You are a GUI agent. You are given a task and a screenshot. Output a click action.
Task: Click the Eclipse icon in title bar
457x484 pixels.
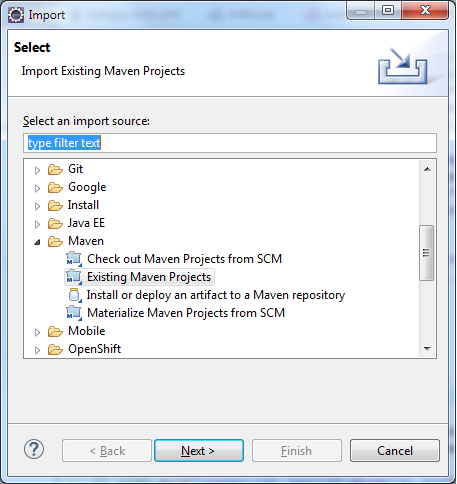coord(16,15)
